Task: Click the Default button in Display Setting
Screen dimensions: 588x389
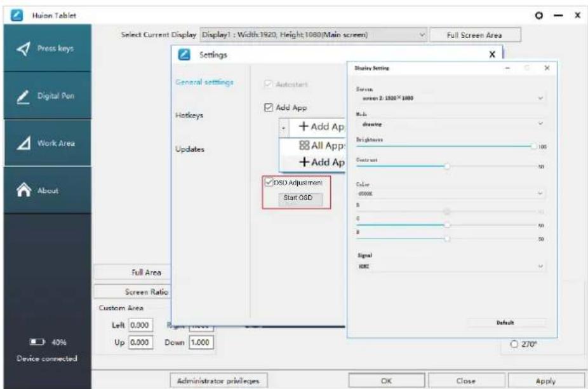Action: point(506,322)
